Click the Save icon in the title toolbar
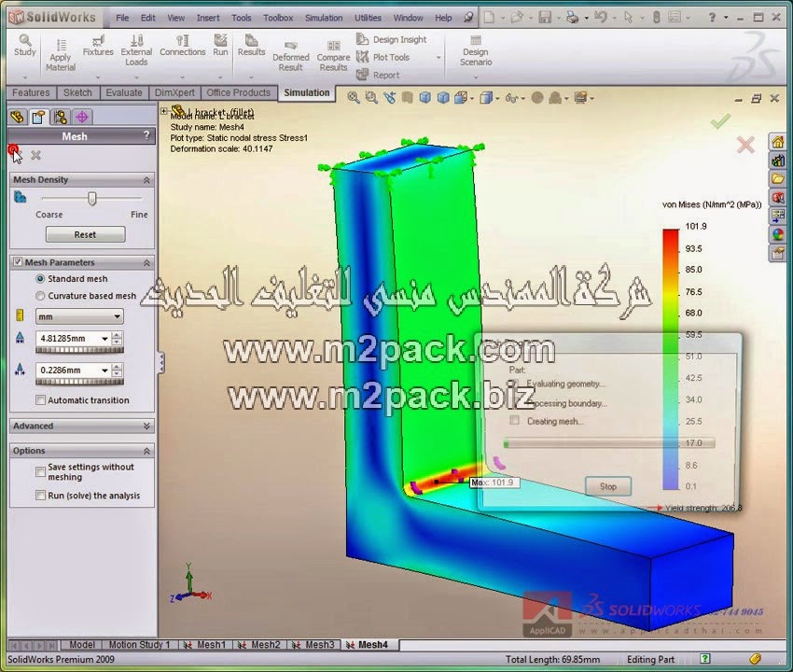The width and height of the screenshot is (793, 672). 545,18
